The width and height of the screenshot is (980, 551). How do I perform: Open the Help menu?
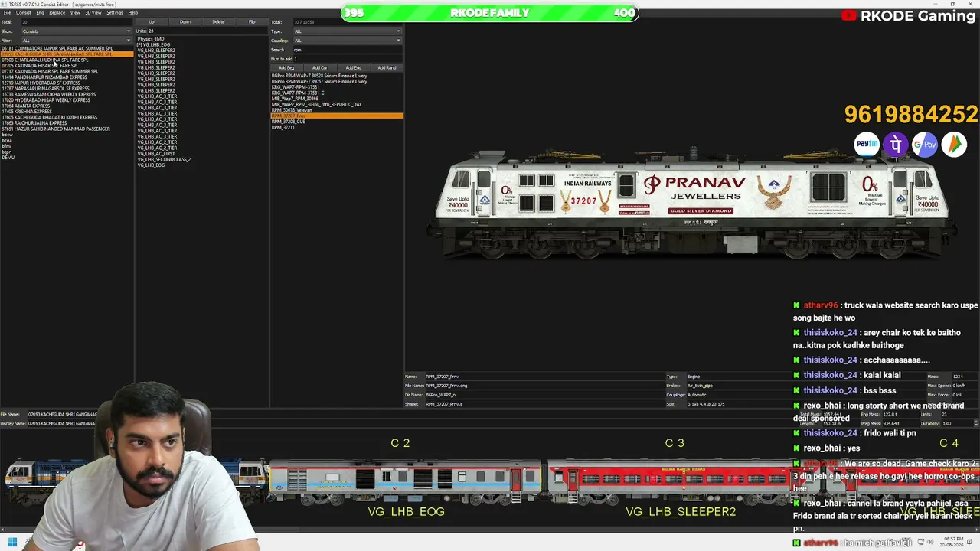133,13
